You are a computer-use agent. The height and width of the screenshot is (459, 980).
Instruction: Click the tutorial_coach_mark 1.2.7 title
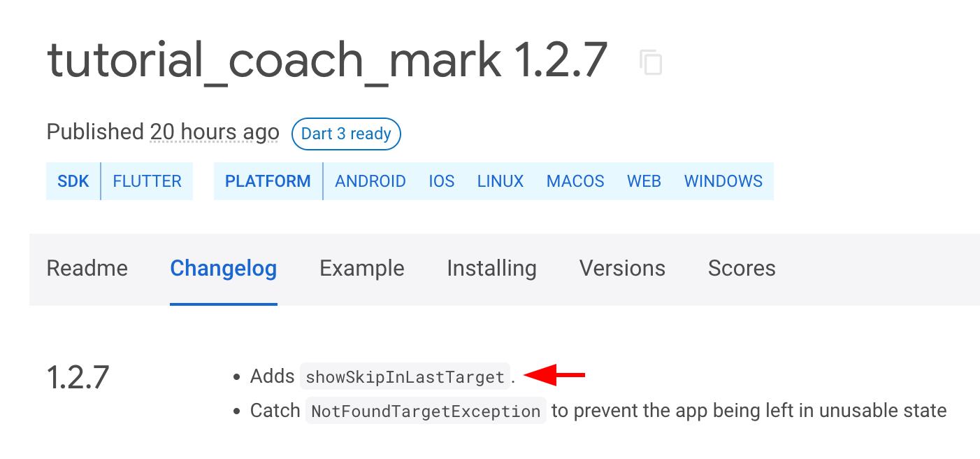pos(327,60)
